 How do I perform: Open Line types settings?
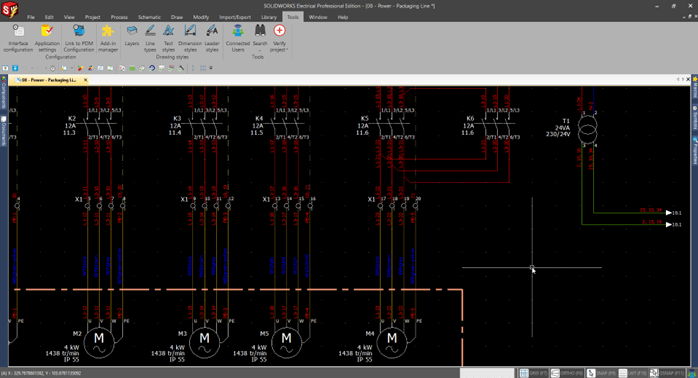point(150,38)
